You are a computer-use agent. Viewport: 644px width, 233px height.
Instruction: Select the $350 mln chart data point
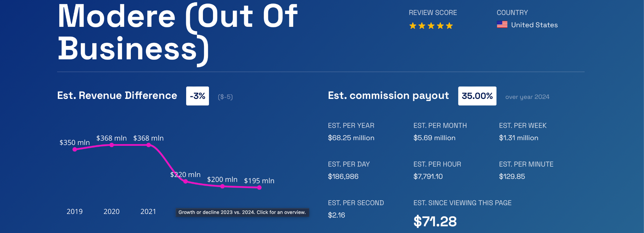point(75,149)
